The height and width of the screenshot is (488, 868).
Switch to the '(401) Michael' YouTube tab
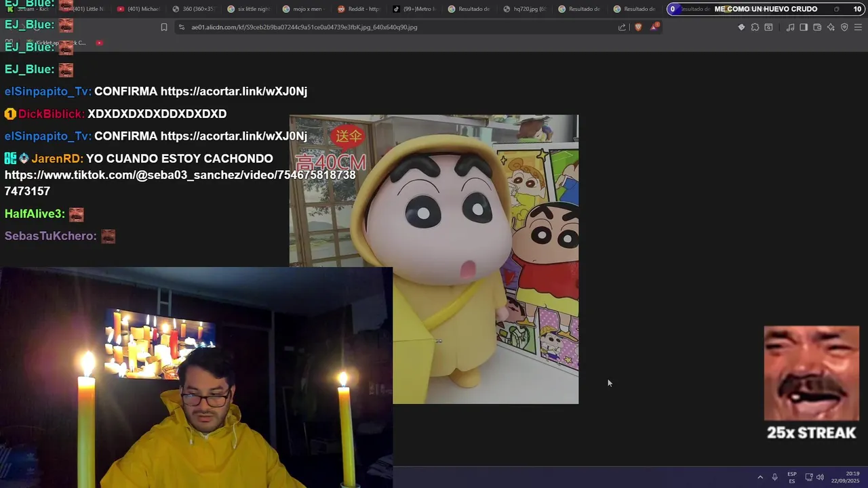[138, 9]
